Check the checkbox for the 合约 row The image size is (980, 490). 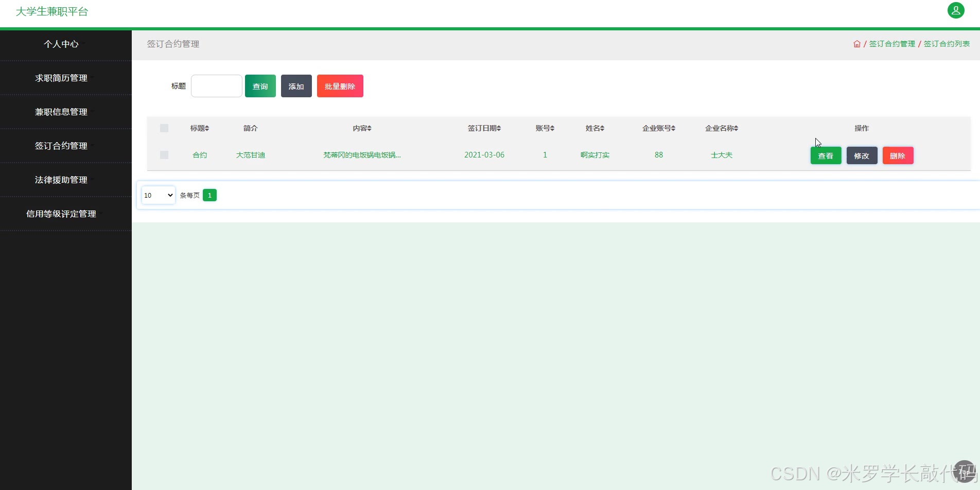tap(164, 155)
